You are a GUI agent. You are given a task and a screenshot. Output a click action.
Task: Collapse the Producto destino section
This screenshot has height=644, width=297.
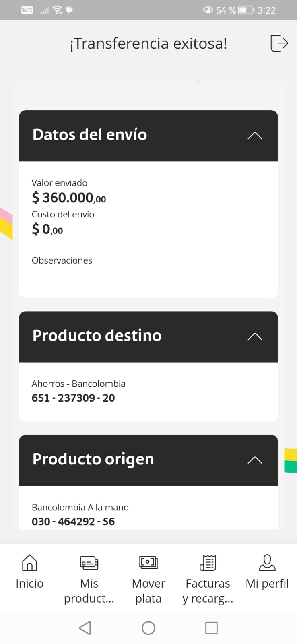(x=255, y=336)
